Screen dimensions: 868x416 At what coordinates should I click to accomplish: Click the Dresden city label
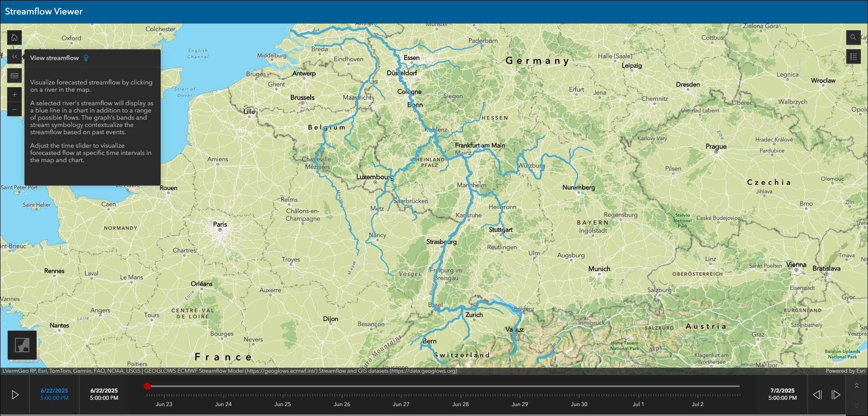[x=688, y=84]
